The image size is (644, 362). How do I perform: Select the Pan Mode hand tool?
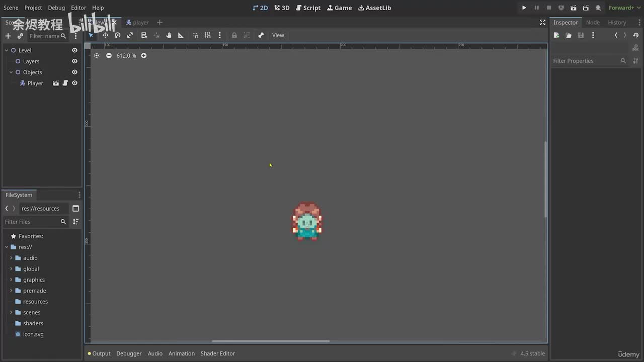tap(169, 35)
